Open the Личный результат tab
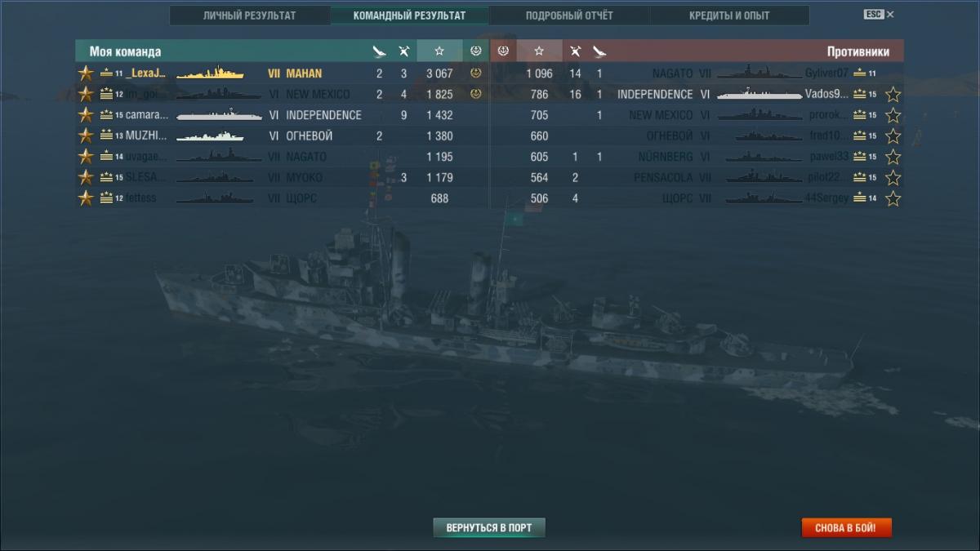Image resolution: width=980 pixels, height=551 pixels. 250,16
